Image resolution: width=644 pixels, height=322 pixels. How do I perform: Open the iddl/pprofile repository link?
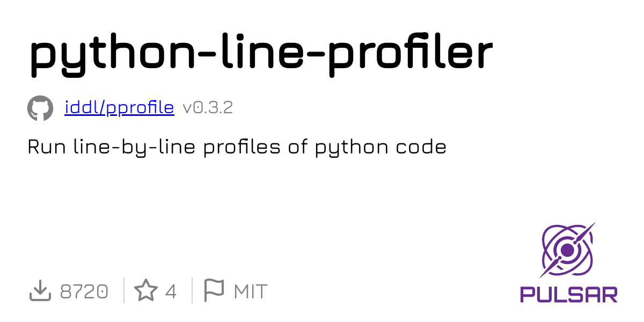(119, 108)
